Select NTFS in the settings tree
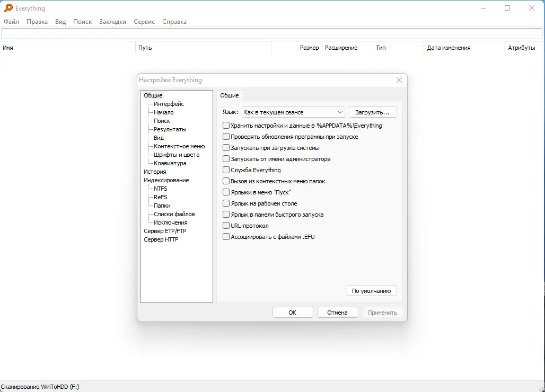This screenshot has width=545, height=392. 160,189
